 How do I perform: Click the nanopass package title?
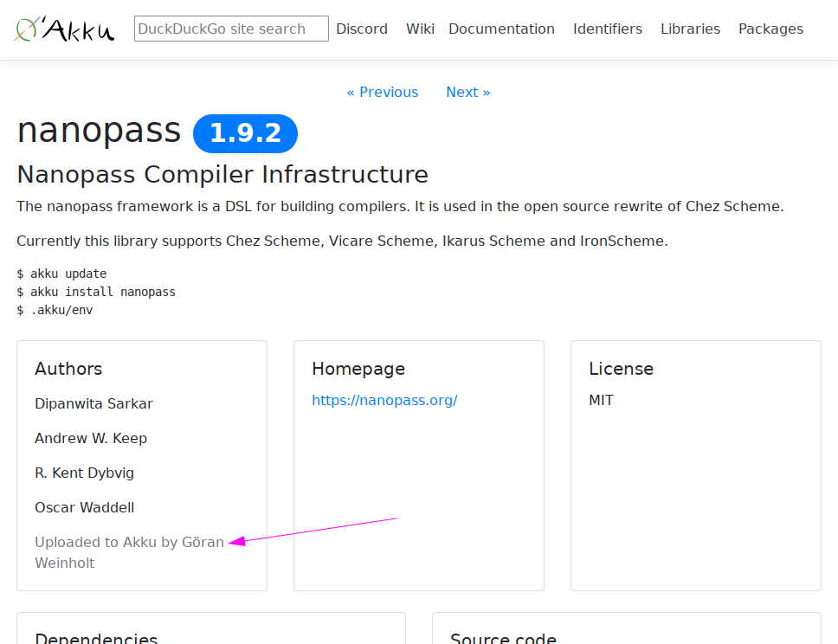click(99, 131)
